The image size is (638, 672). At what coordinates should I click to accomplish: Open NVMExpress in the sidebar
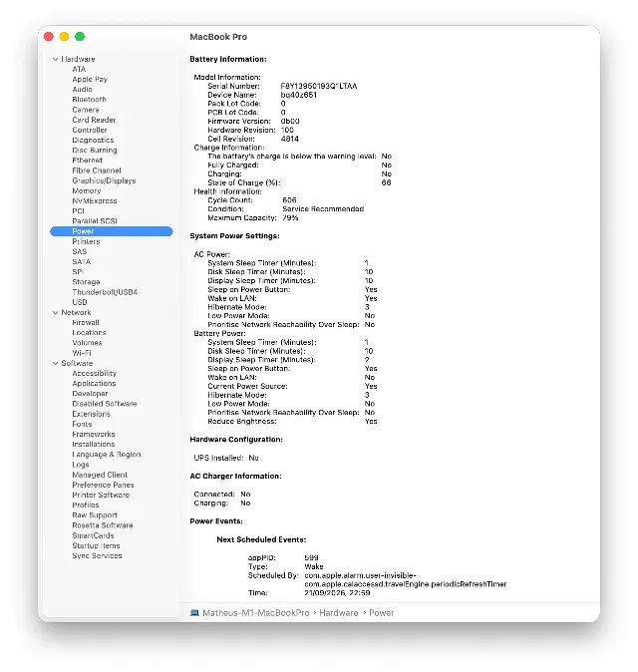pyautogui.click(x=95, y=201)
